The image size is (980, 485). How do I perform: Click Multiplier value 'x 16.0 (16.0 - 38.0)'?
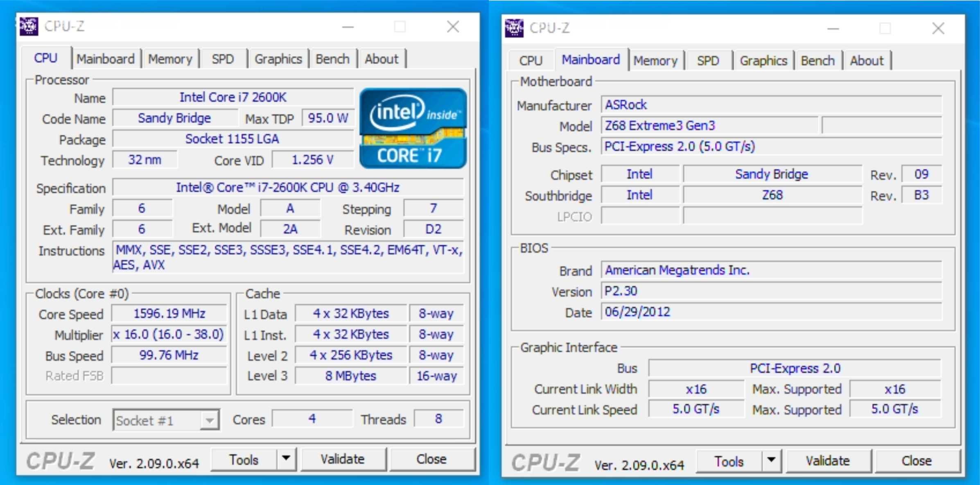click(x=169, y=335)
